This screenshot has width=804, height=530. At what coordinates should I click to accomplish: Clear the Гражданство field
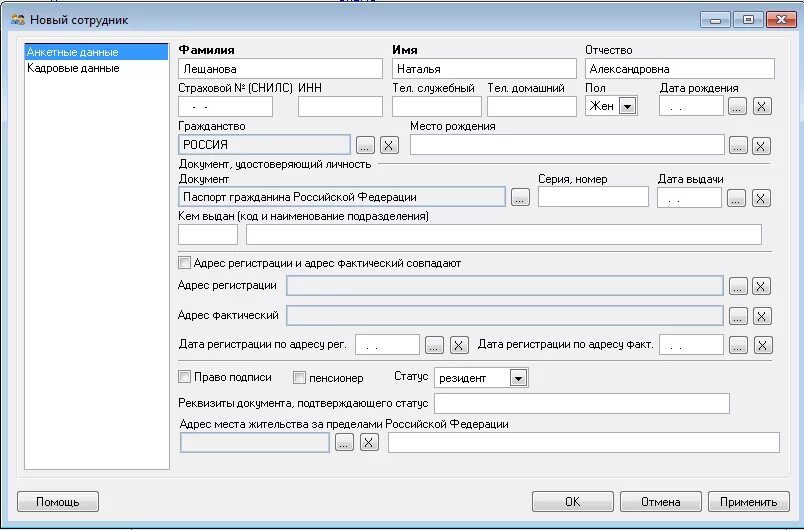pyautogui.click(x=389, y=146)
